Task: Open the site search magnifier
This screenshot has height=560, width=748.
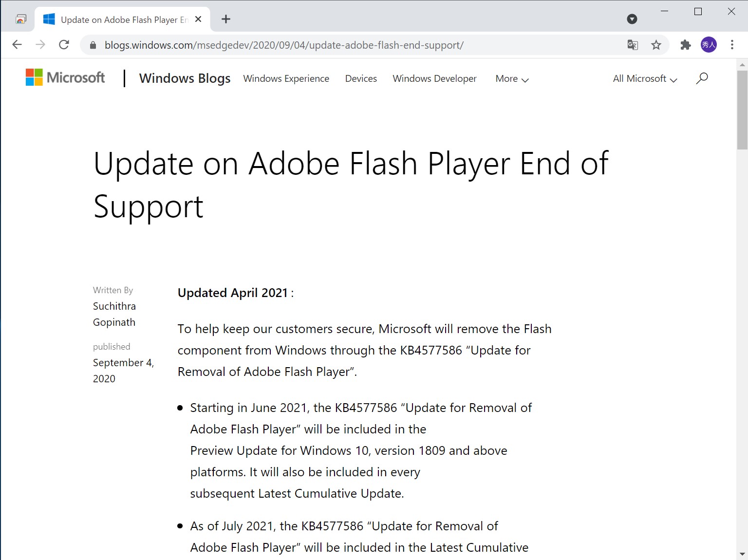Action: pyautogui.click(x=702, y=78)
